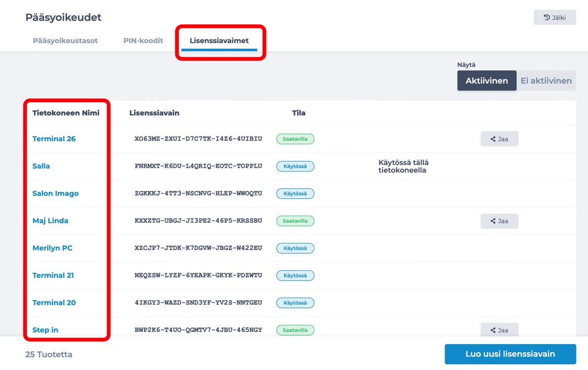Show active license keys with Aktiivinen
588x370 pixels.
pyautogui.click(x=486, y=80)
